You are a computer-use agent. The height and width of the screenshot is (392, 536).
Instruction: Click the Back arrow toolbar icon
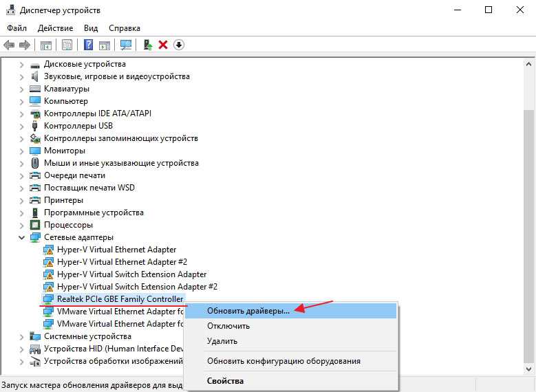9,45
